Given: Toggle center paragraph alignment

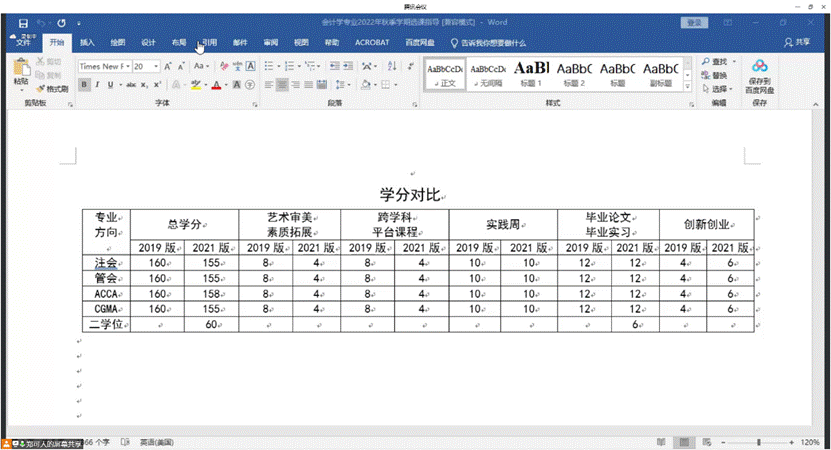Looking at the screenshot, I should click(x=282, y=85).
